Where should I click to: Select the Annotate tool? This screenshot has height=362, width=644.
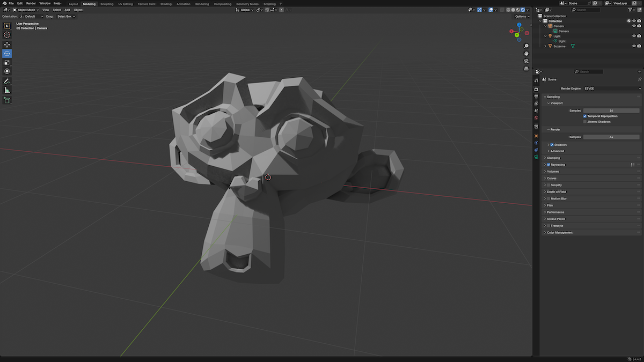pyautogui.click(x=7, y=81)
